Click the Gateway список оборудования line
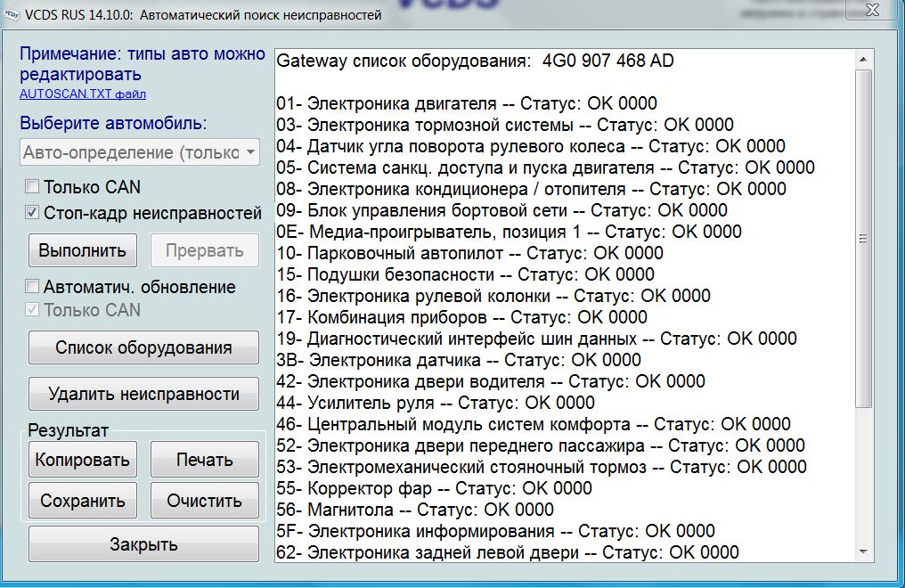Screen dimensions: 905x588 point(475,61)
